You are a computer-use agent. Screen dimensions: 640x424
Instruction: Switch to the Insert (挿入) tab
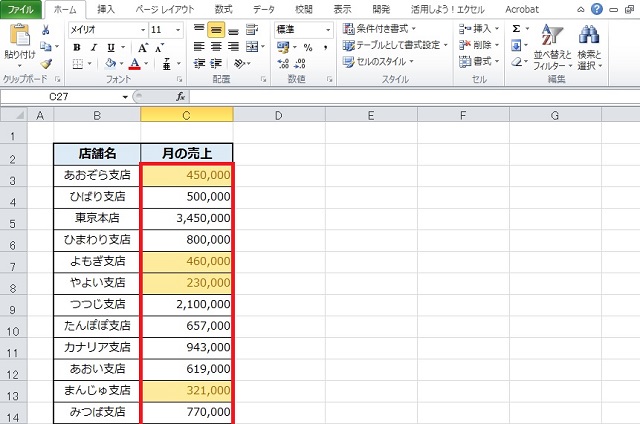pos(106,9)
